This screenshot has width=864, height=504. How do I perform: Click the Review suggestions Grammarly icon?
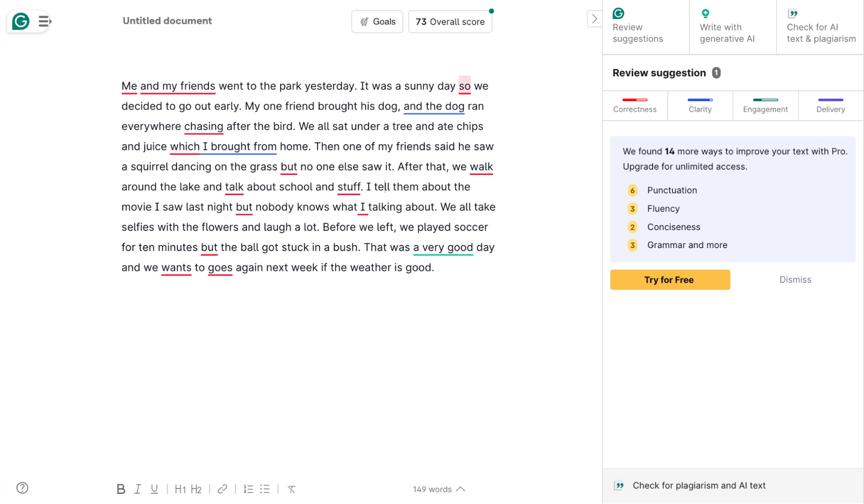619,13
